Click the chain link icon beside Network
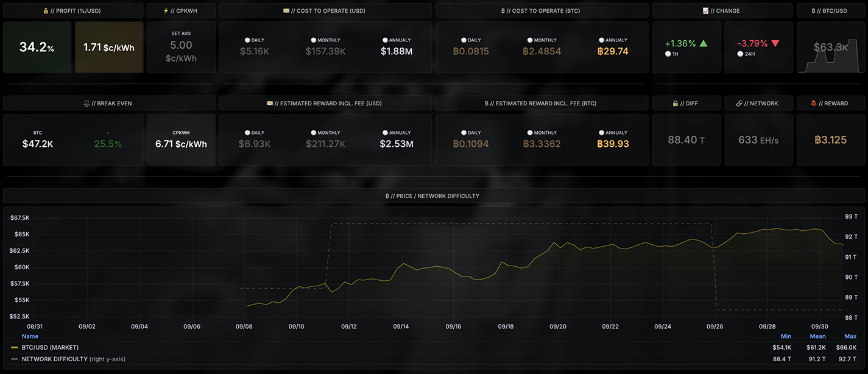The width and height of the screenshot is (868, 374). pos(739,104)
